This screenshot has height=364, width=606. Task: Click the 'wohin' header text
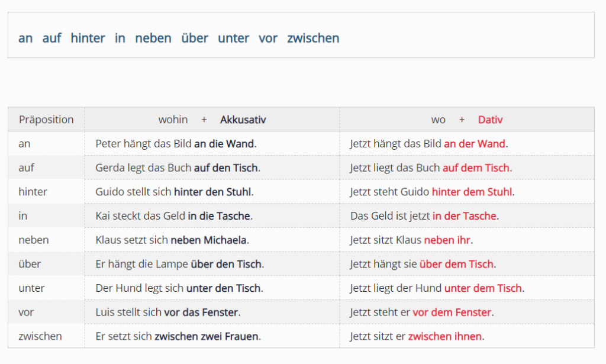click(173, 120)
